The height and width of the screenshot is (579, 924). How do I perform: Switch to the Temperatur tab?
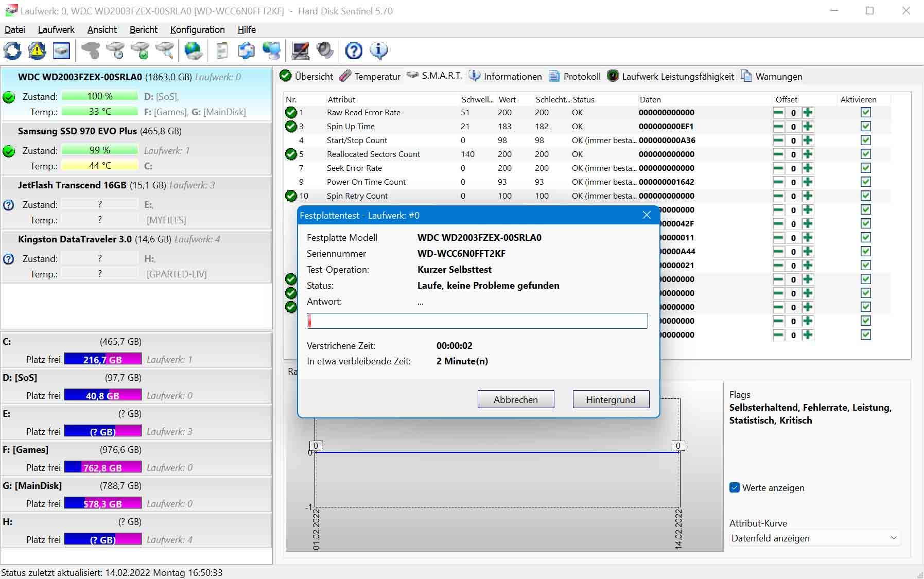tap(370, 76)
